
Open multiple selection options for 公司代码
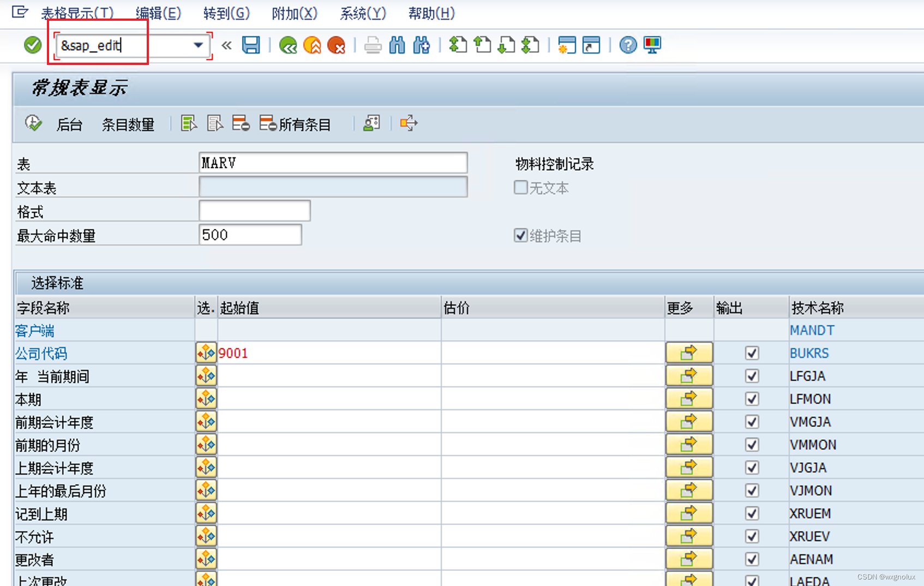(206, 353)
